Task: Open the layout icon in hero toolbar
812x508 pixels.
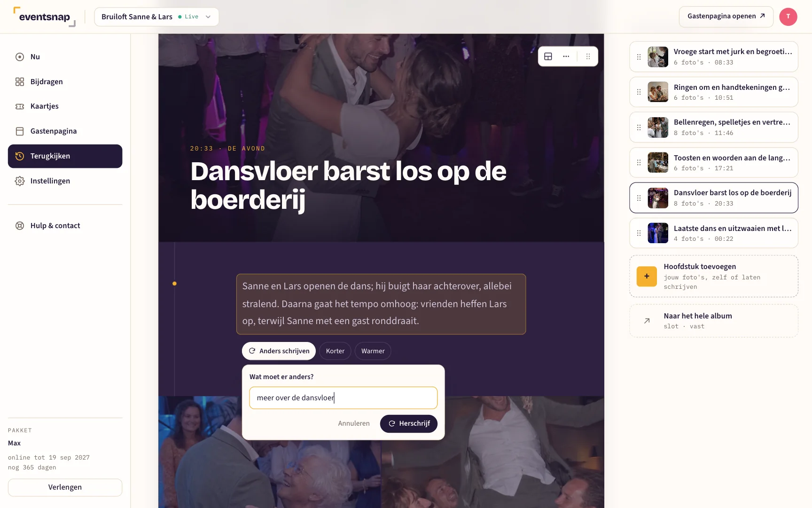Action: point(548,56)
